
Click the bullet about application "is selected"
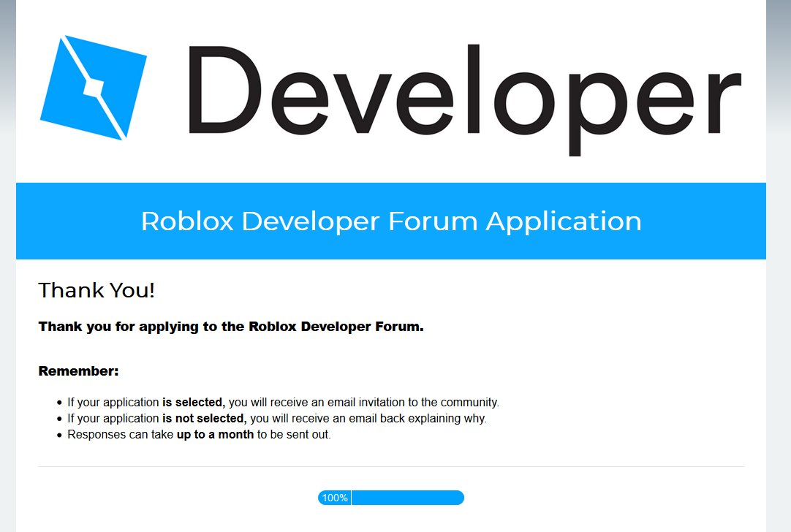[x=283, y=403]
